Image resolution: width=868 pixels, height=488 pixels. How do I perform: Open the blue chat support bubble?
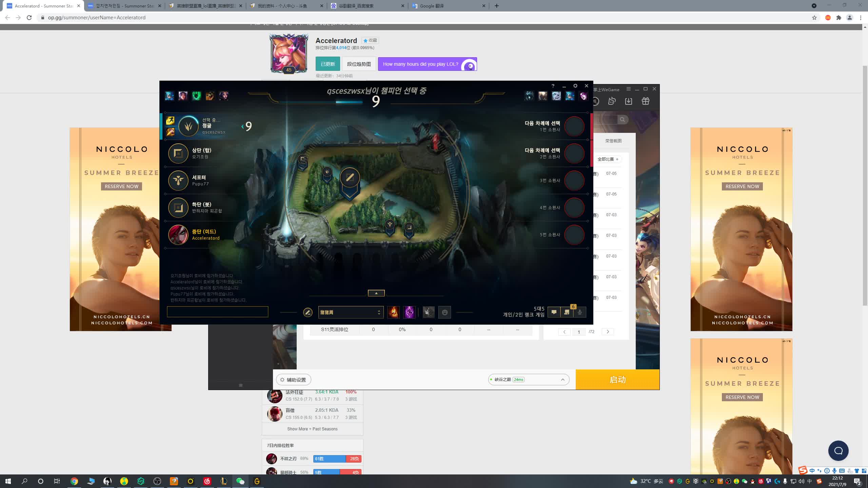tap(838, 451)
